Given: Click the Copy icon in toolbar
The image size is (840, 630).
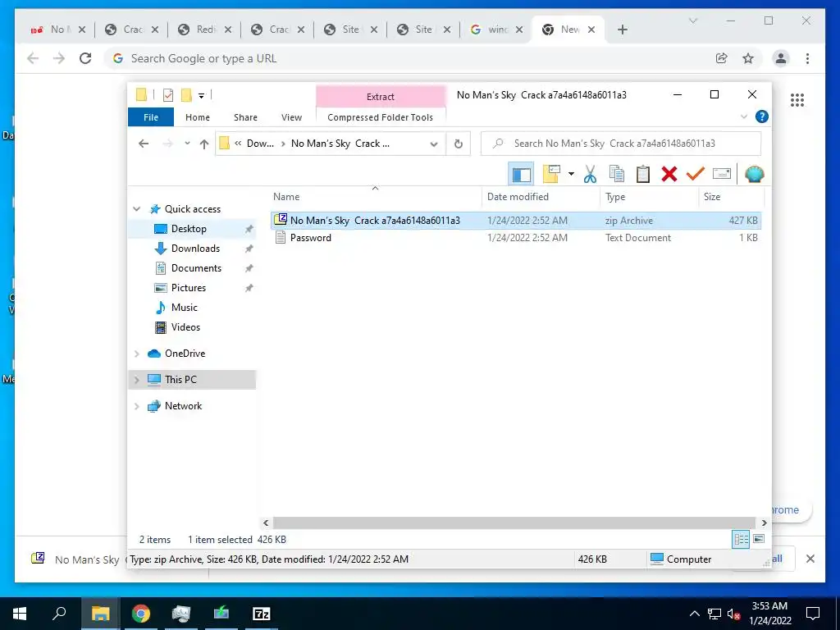Looking at the screenshot, I should tap(617, 174).
